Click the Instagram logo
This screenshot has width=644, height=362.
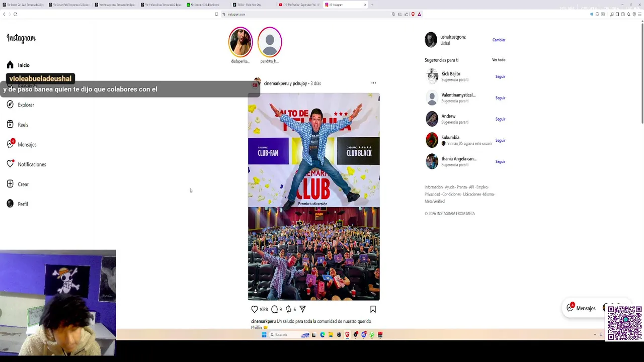pyautogui.click(x=21, y=38)
